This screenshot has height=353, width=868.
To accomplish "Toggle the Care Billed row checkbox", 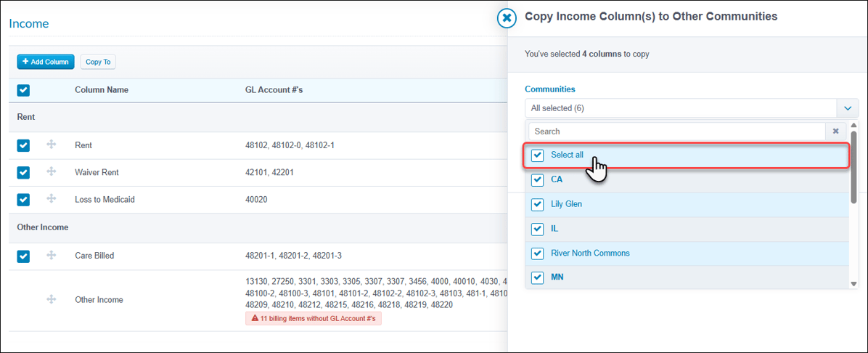I will [x=23, y=256].
